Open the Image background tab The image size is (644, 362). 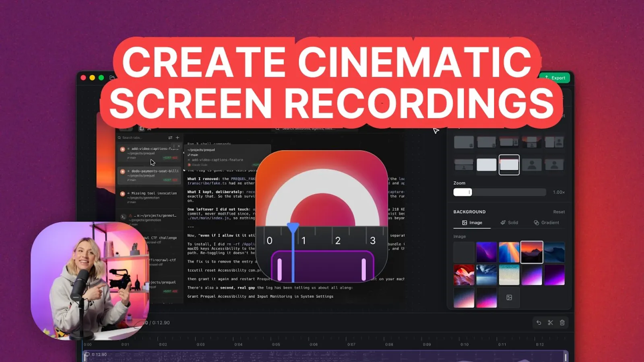tap(472, 222)
